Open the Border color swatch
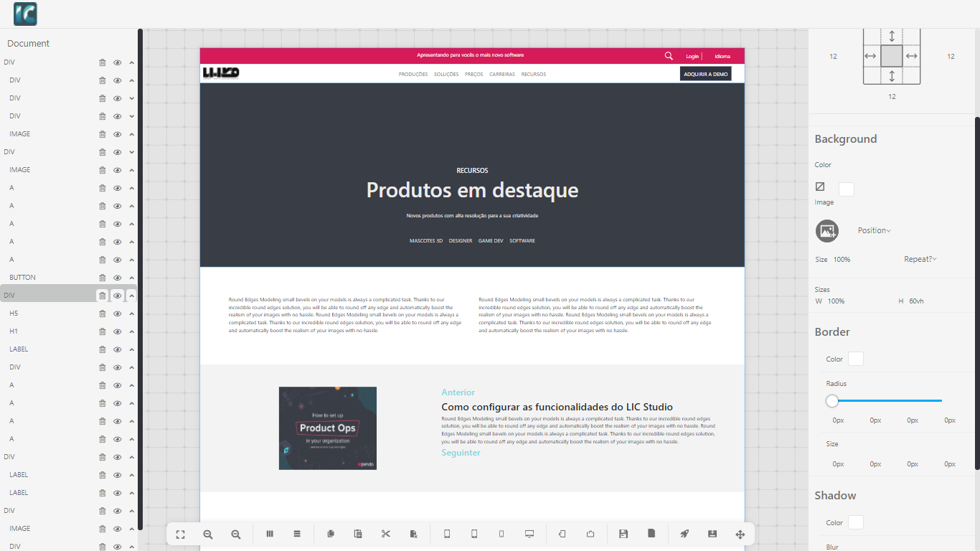Image resolution: width=980 pixels, height=551 pixels. pyautogui.click(x=856, y=359)
